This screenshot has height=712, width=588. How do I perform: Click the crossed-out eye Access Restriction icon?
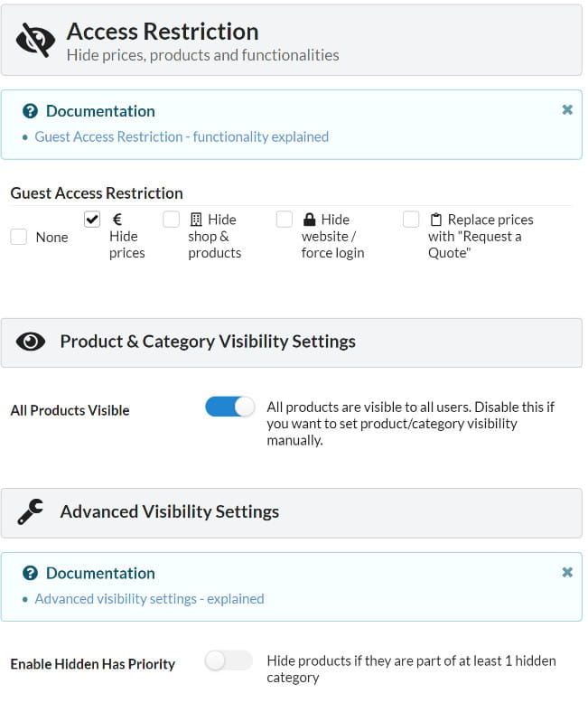(36, 41)
